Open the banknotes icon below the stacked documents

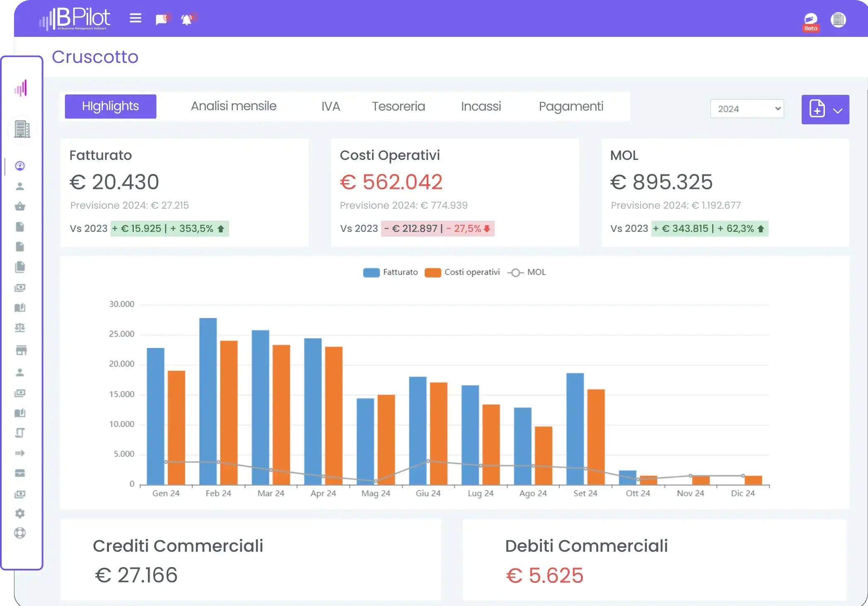(x=20, y=287)
